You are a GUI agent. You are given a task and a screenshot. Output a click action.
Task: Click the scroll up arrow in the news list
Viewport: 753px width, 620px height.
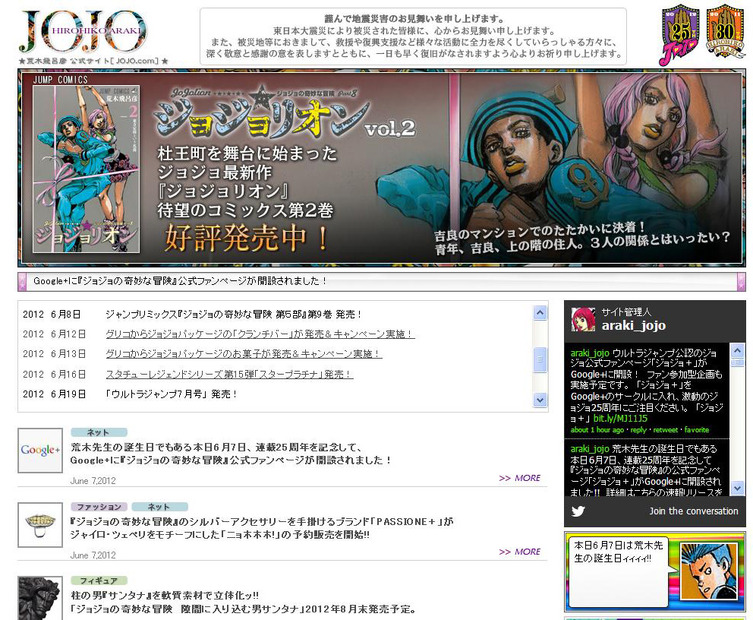click(x=540, y=313)
